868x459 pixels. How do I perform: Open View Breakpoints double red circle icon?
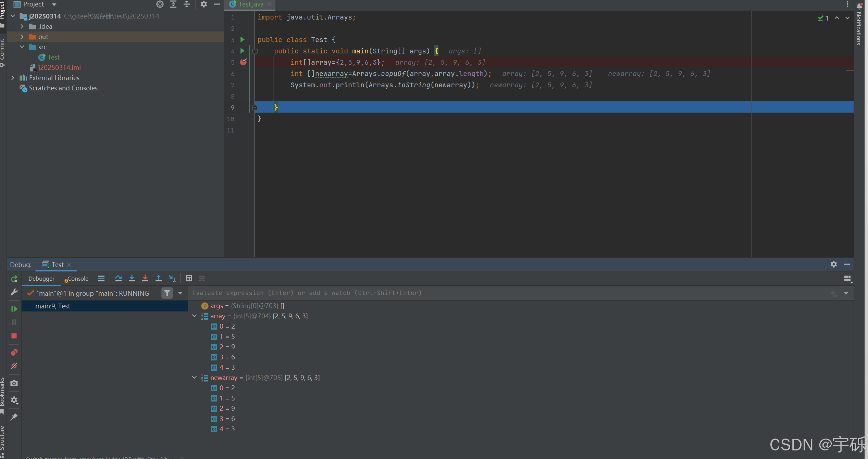(14, 352)
